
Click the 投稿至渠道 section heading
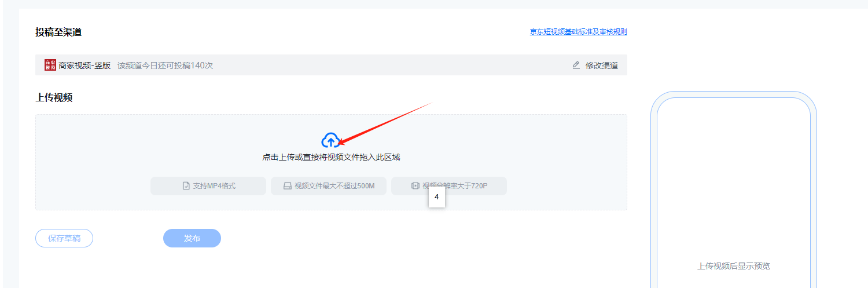pyautogui.click(x=58, y=32)
